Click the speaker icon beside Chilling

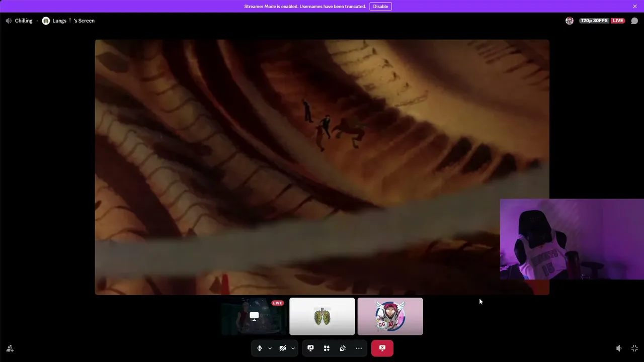[x=9, y=21]
